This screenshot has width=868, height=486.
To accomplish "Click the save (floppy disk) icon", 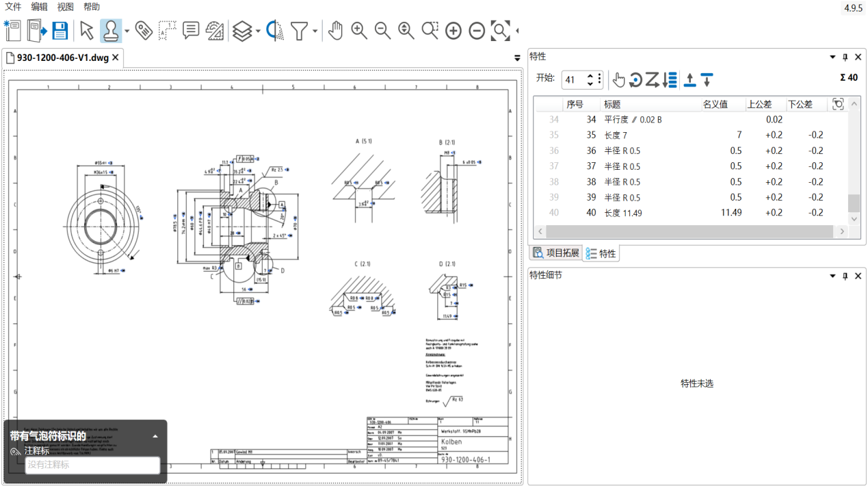I will coord(60,31).
